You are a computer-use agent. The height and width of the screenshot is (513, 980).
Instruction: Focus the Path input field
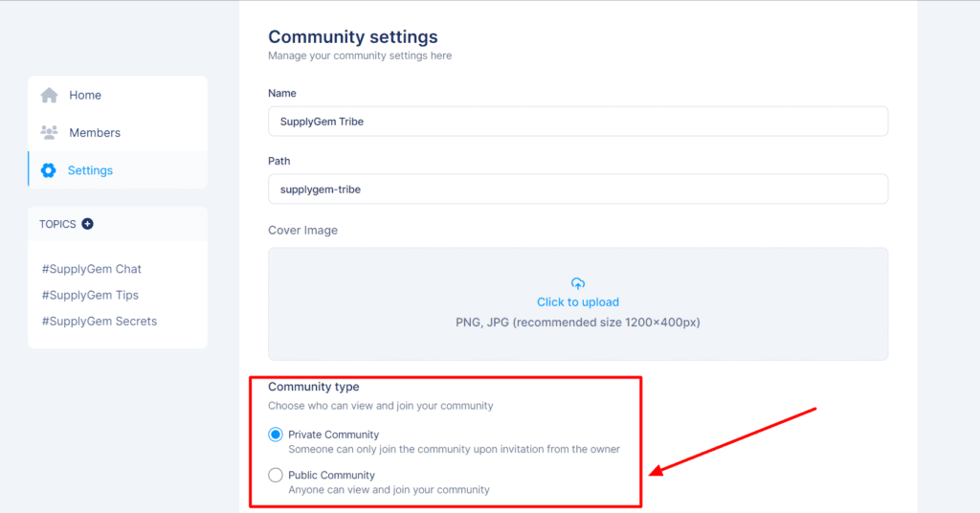pyautogui.click(x=578, y=190)
